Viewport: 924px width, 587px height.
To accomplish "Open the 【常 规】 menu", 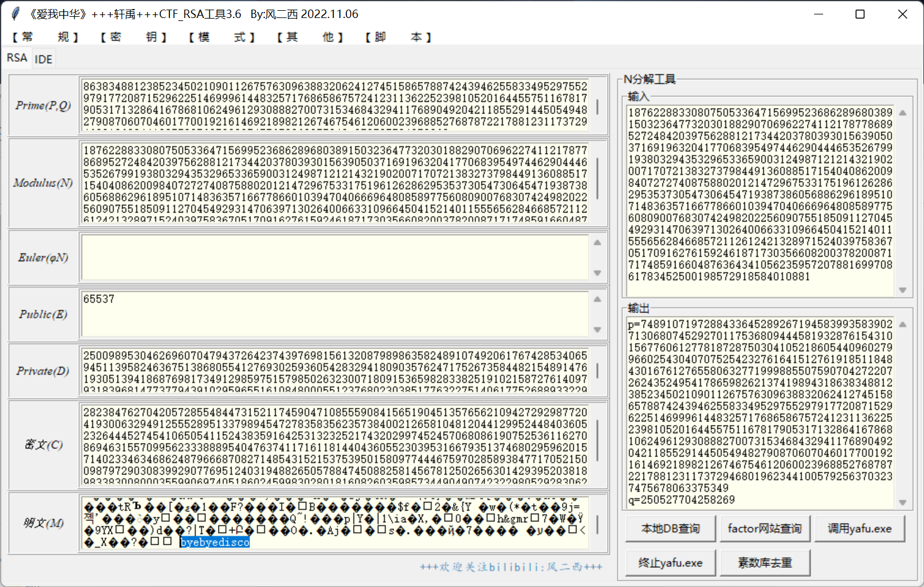I will 45,37.
